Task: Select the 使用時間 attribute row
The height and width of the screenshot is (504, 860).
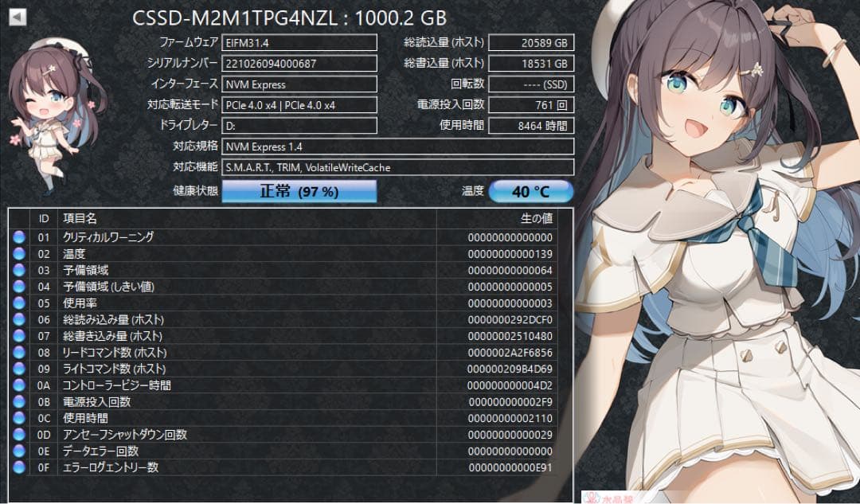Action: click(239, 418)
